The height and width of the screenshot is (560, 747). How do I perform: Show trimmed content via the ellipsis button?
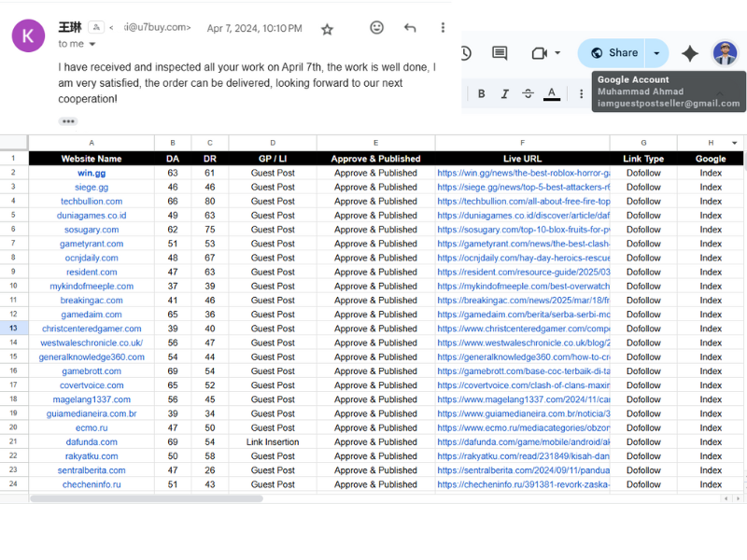click(68, 121)
